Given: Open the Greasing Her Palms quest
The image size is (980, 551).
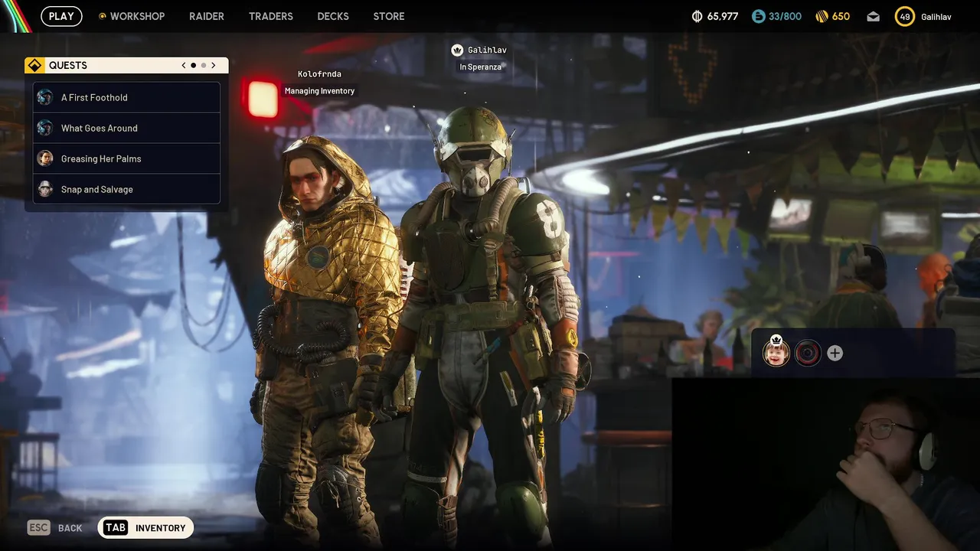Looking at the screenshot, I should point(126,158).
